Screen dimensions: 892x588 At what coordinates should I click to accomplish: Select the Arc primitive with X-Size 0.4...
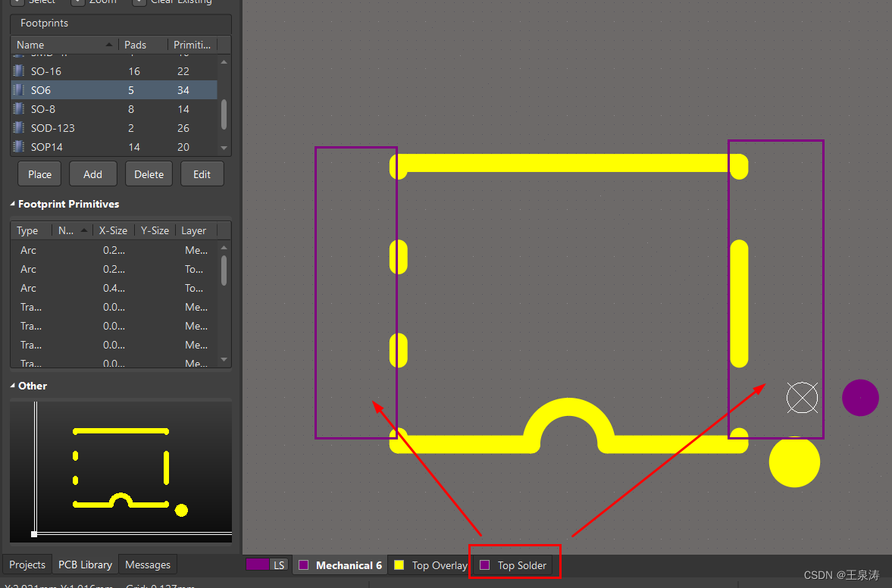tap(114, 288)
